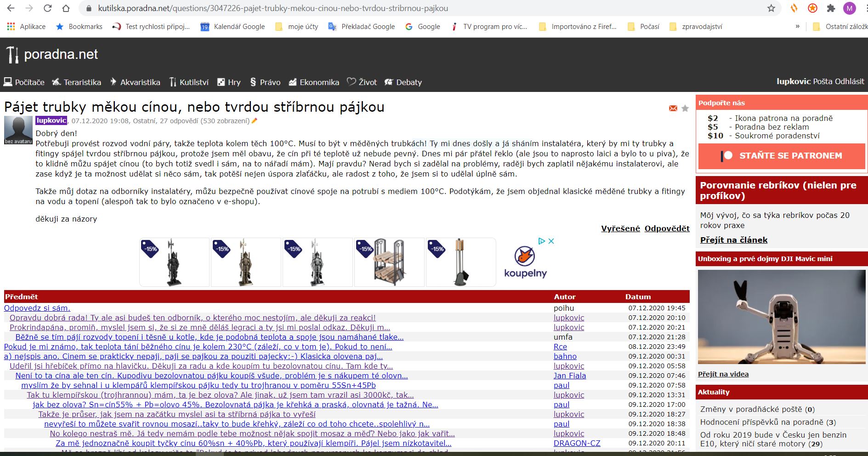Image resolution: width=868 pixels, height=456 pixels.
Task: Click the browser reload button
Action: 47,8
